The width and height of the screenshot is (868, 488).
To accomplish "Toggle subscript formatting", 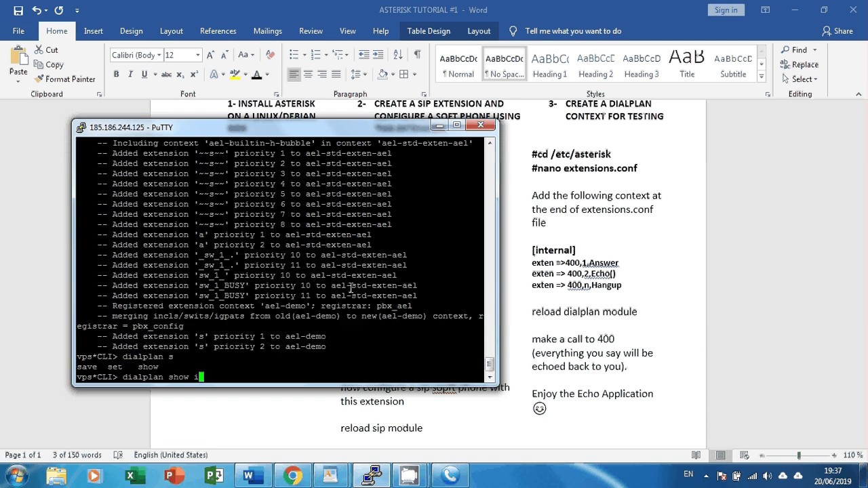I will [x=181, y=75].
